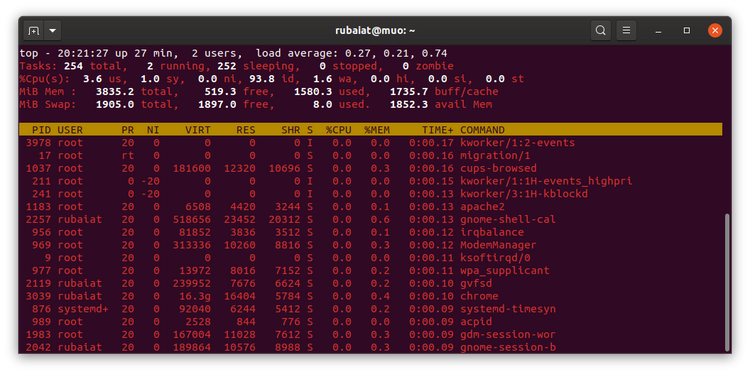Click the PID column header

(x=42, y=130)
